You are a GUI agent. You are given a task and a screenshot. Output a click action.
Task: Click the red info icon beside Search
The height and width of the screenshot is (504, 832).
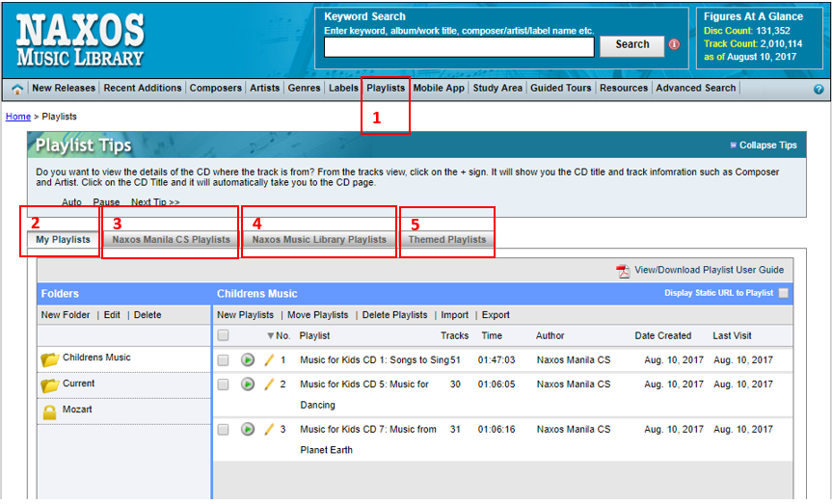click(x=674, y=44)
